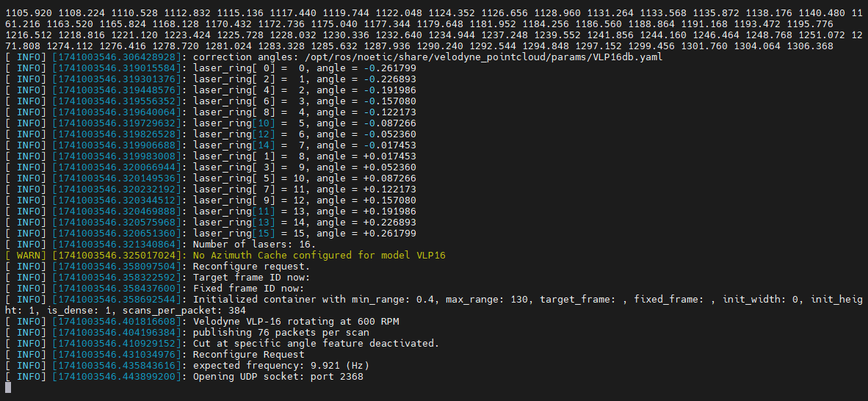868x401 pixels.
Task: Click "Opening UDP socket: port 2368" line
Action: point(278,377)
